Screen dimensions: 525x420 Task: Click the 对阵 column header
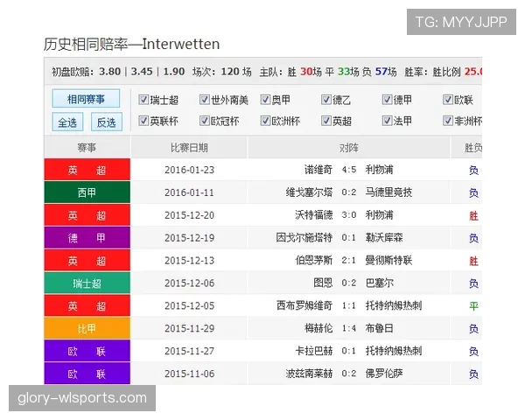coord(349,147)
